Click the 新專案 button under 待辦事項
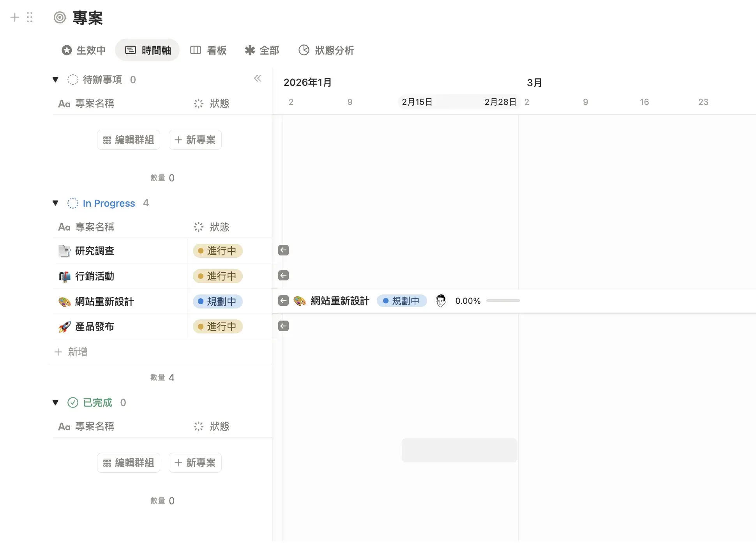Screen dimensions: 756x546 pos(195,140)
